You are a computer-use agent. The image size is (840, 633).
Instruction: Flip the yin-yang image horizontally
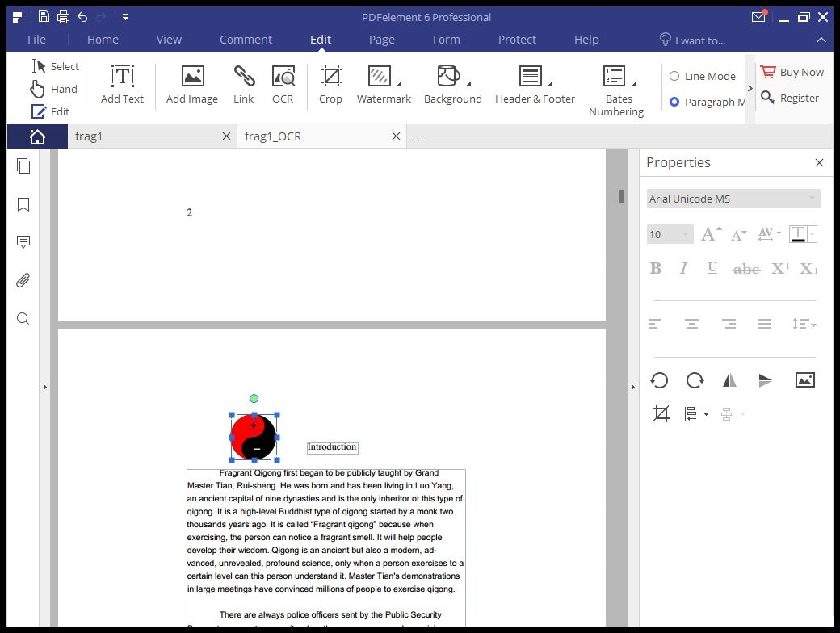point(730,379)
